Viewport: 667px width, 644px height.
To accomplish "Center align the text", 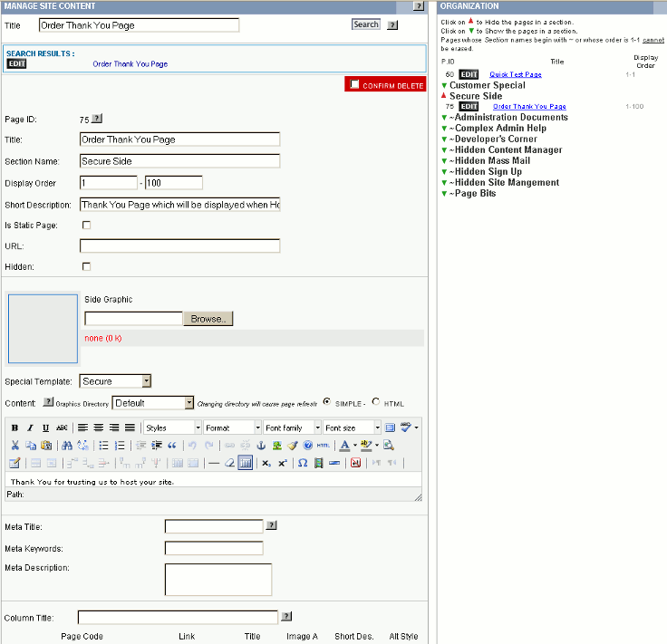I will (99, 428).
